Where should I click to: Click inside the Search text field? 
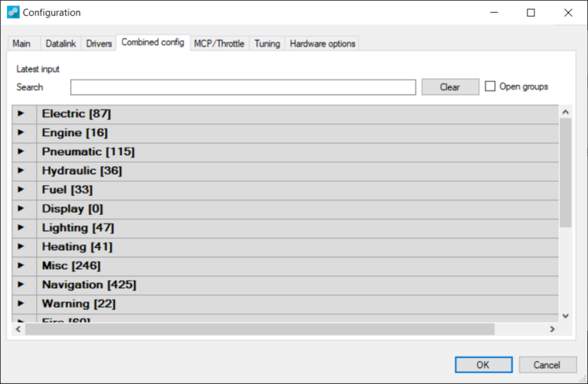[x=243, y=87]
